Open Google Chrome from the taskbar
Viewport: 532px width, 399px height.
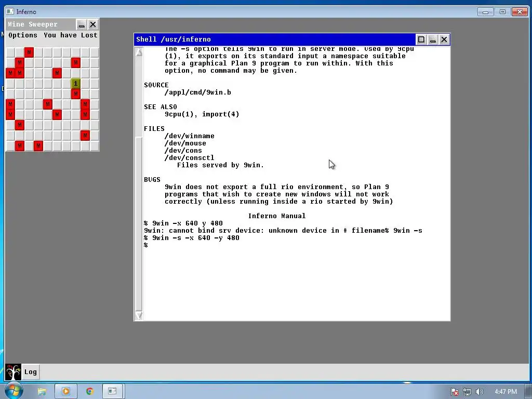89,392
